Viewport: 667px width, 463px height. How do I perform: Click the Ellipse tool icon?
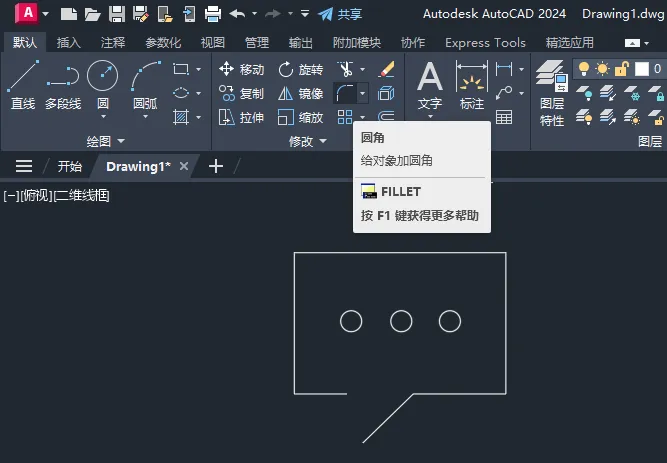pyautogui.click(x=181, y=93)
